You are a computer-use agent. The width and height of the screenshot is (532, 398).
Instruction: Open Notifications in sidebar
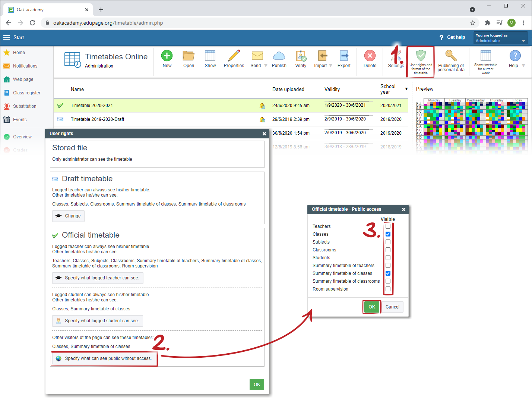(x=25, y=66)
